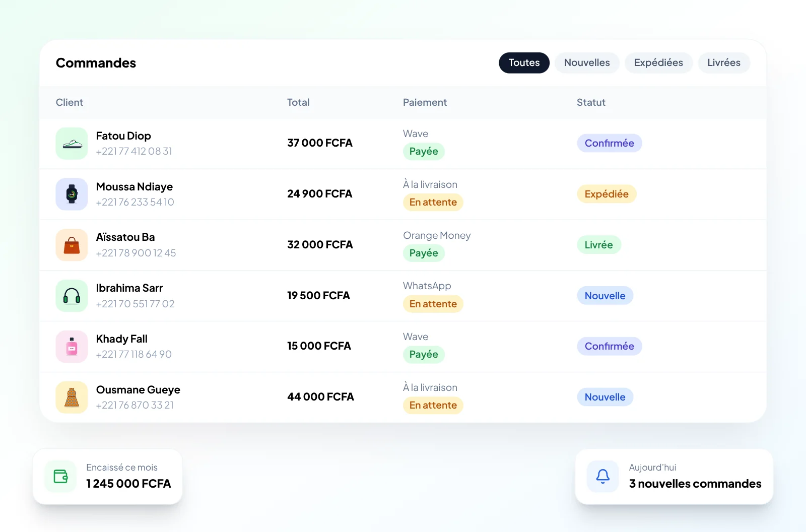Switch to the Expédiées filter tab
Image resolution: width=806 pixels, height=532 pixels.
(x=658, y=63)
